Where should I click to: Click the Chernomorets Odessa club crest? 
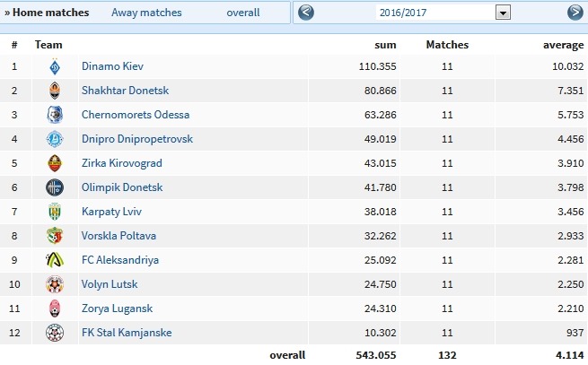point(55,115)
